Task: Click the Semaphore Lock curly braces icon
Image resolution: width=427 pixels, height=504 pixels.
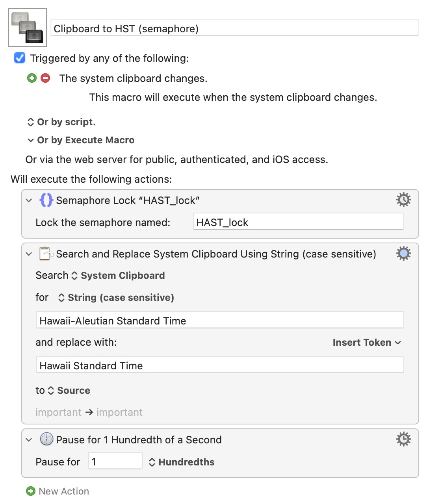Action: pyautogui.click(x=46, y=200)
